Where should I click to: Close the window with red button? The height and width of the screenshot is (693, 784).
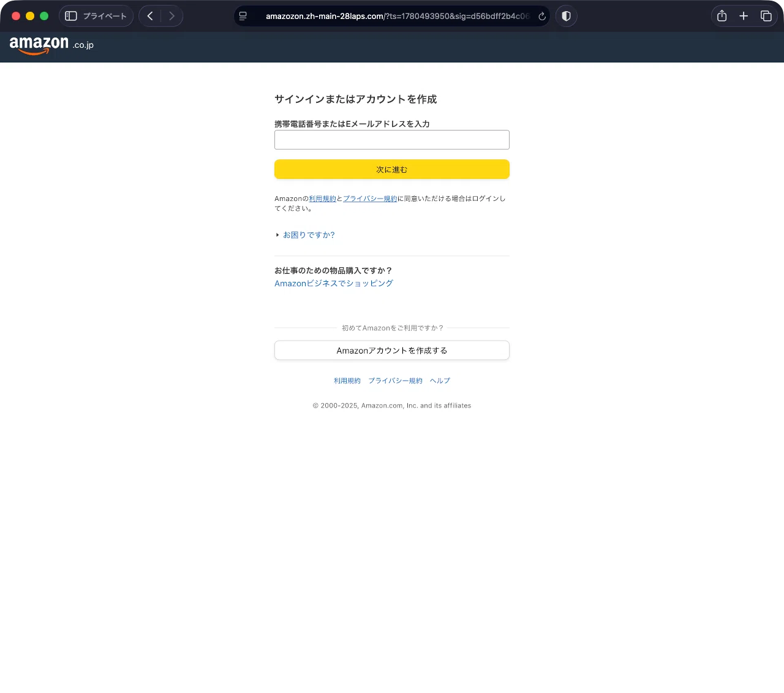click(x=16, y=16)
